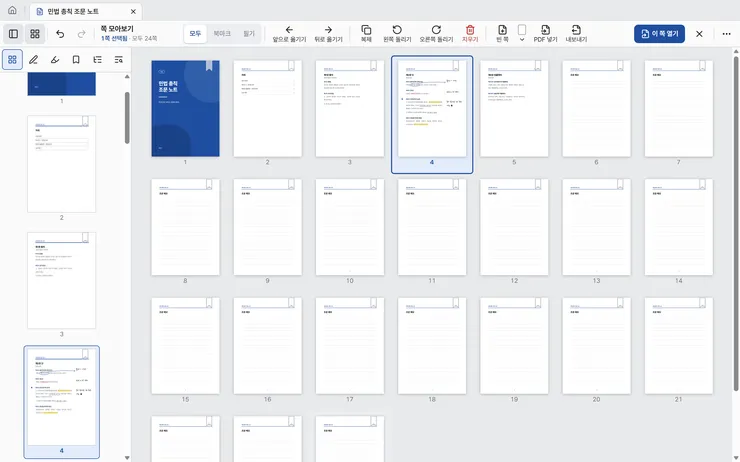Insert a PDF with PDF 넣기
Screen dimensions: 740x462
[546, 34]
